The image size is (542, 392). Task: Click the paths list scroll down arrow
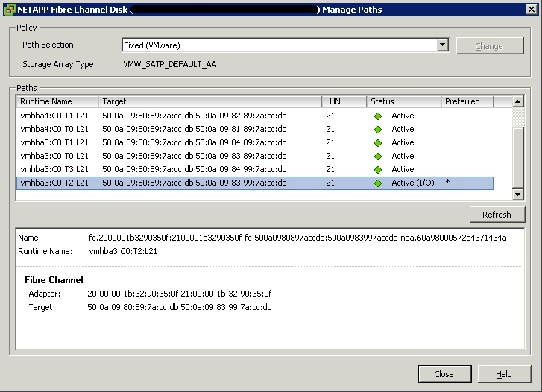(518, 194)
